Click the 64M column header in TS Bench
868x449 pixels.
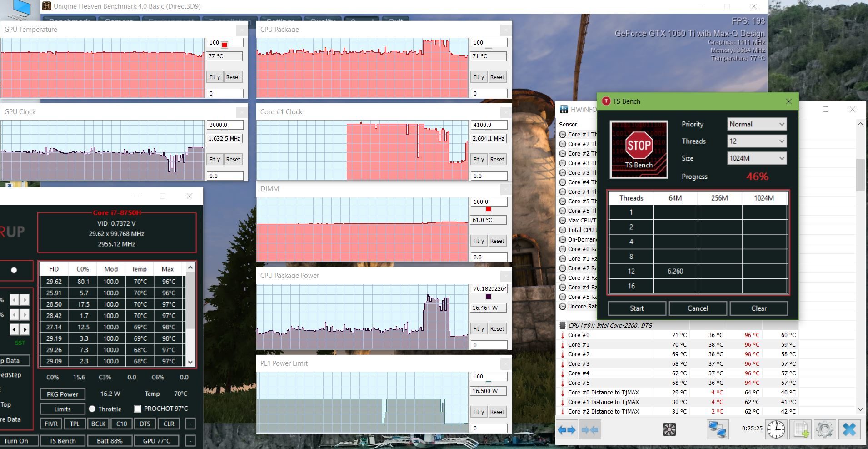click(x=675, y=198)
